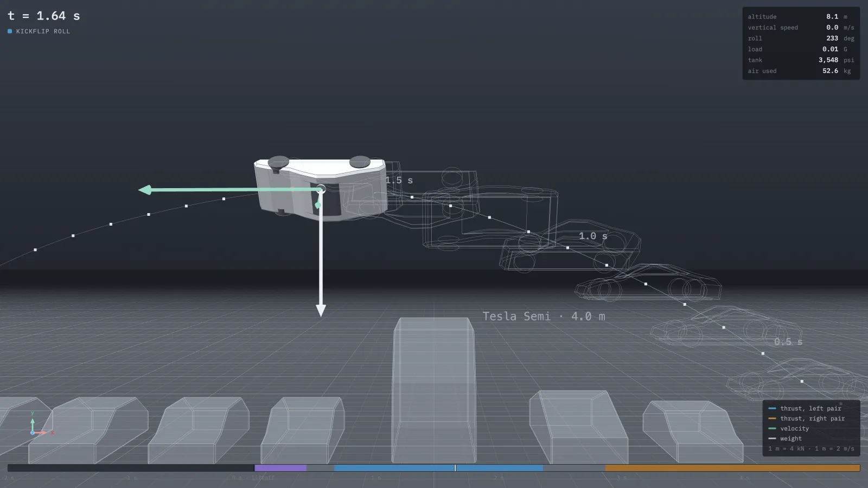Click the purple liftoff segment on the timeline

[x=280, y=468]
